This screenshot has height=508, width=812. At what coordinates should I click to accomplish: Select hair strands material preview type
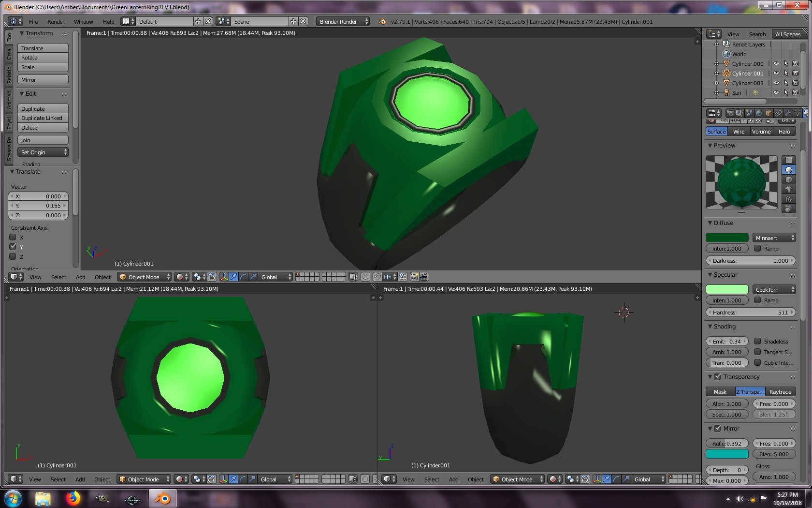(x=789, y=199)
